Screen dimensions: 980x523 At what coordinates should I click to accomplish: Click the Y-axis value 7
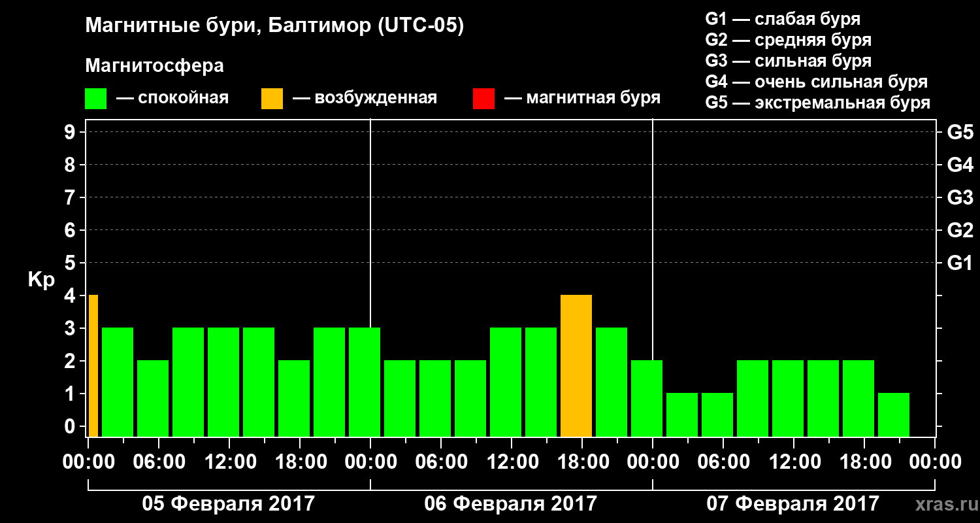tap(71, 197)
